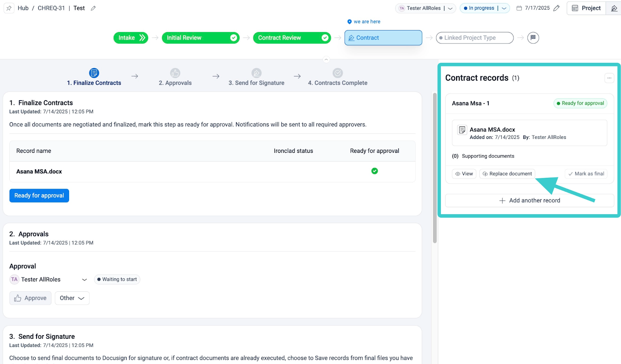The width and height of the screenshot is (621, 364).
Task: Click Add another record
Action: tap(529, 201)
